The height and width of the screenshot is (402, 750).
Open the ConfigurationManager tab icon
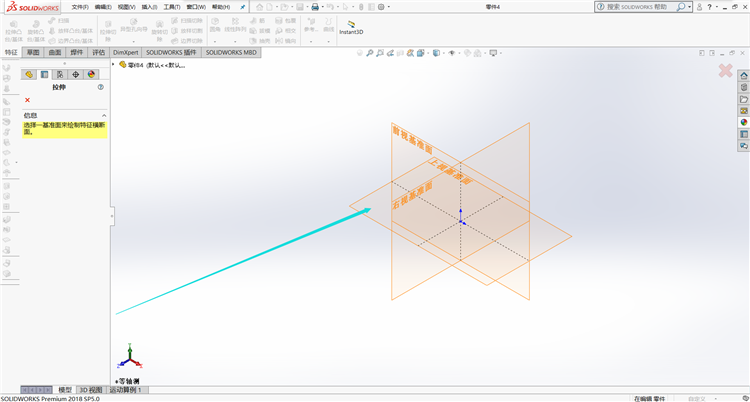tap(60, 74)
